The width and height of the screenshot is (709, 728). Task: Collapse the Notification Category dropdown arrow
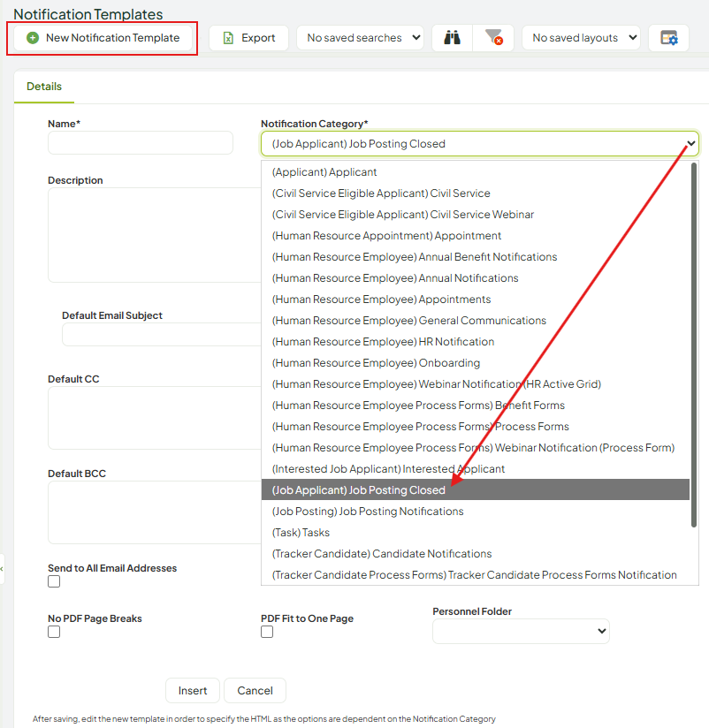[x=691, y=143]
